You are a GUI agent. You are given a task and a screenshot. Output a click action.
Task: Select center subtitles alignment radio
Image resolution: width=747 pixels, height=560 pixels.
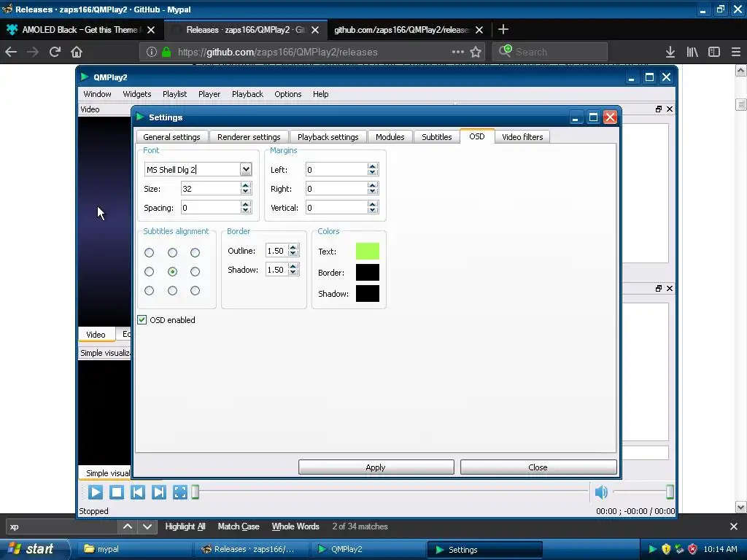[172, 272]
